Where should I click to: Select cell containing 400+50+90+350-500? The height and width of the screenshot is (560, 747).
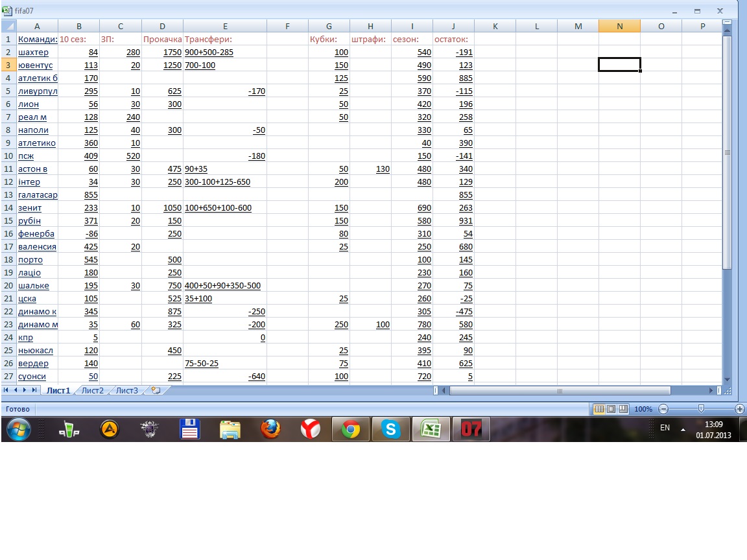[225, 286]
